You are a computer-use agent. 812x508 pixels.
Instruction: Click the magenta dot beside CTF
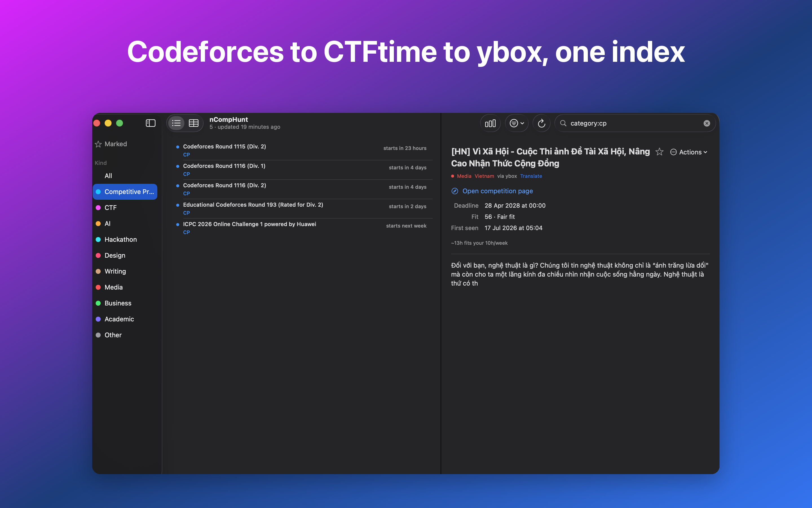click(98, 208)
